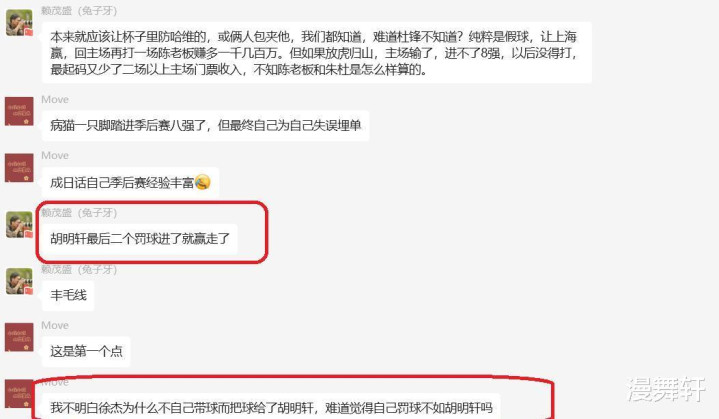719x419 pixels.
Task: Click sender name Move above 病猫 message
Action: (55, 99)
